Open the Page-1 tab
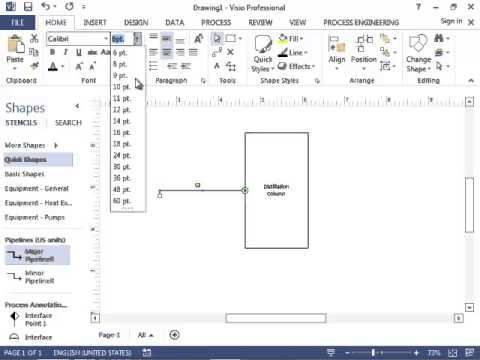 pyautogui.click(x=109, y=335)
